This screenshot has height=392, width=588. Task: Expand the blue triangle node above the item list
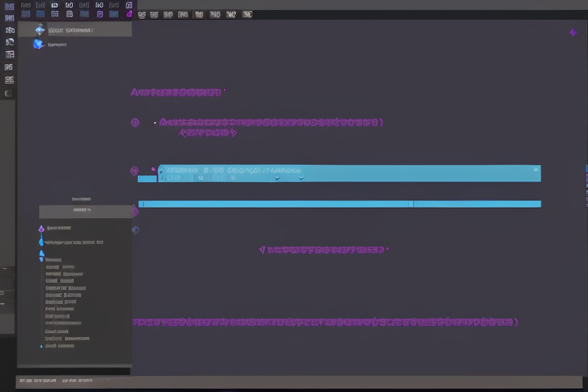coord(41,254)
